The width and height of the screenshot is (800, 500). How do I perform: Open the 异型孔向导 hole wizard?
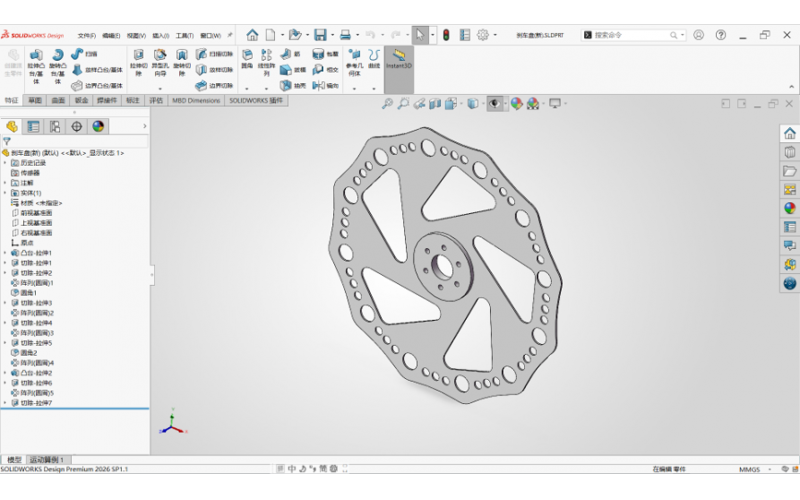click(x=160, y=62)
